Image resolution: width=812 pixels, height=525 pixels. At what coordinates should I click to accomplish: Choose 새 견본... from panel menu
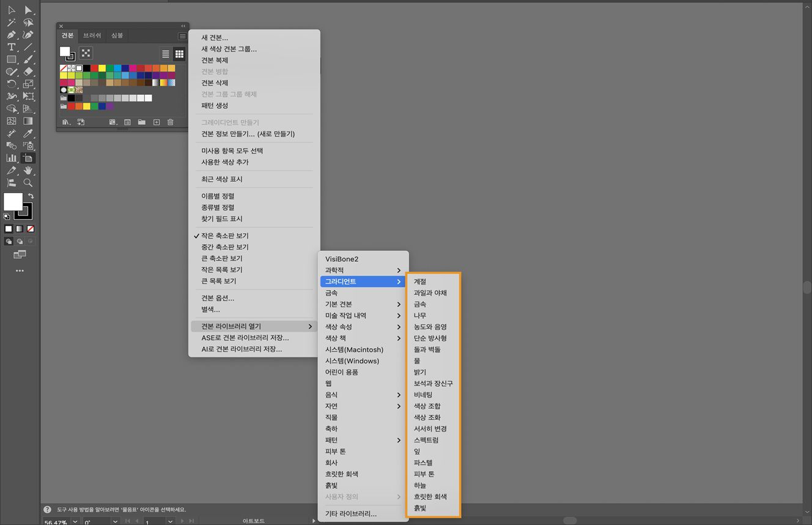click(254, 38)
